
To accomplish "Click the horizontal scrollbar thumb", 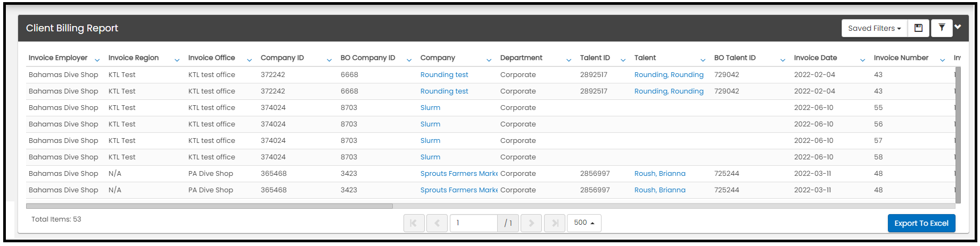I will (x=209, y=206).
